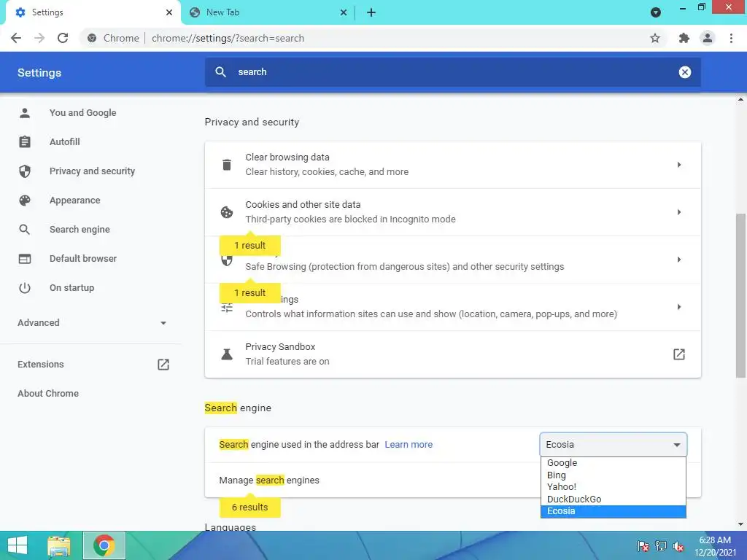This screenshot has height=560, width=747.
Task: Bookmark this page with the star icon
Action: 655,38
